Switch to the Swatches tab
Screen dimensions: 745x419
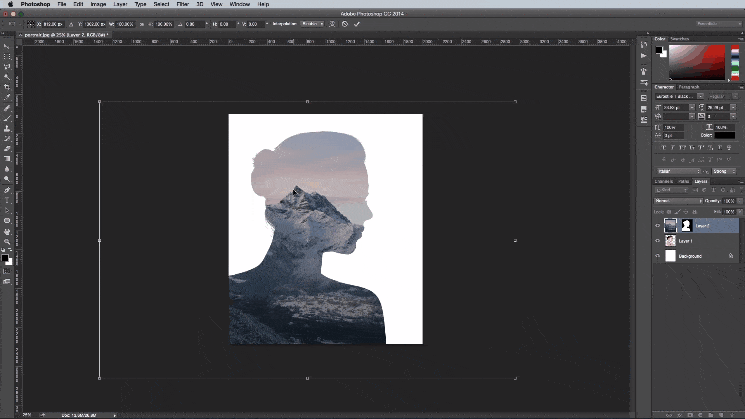coord(681,38)
